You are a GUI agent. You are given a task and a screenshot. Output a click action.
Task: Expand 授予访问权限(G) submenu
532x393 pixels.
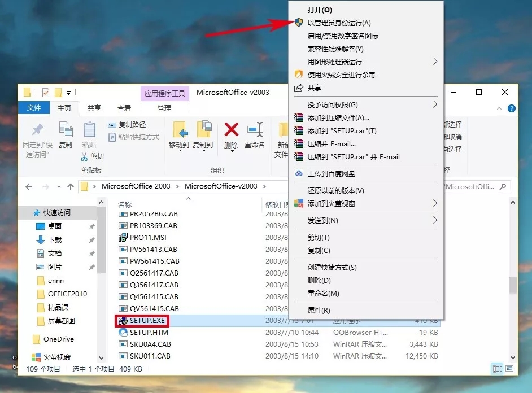pos(435,104)
